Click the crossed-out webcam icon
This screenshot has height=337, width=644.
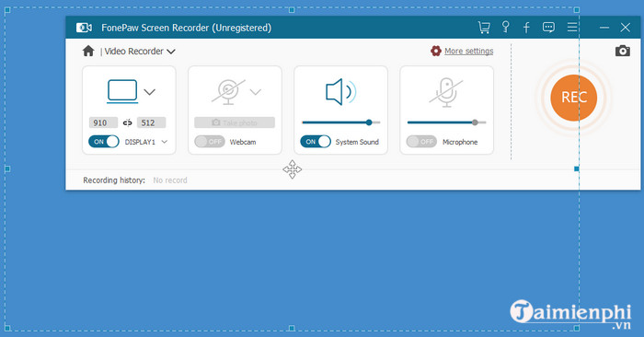228,91
